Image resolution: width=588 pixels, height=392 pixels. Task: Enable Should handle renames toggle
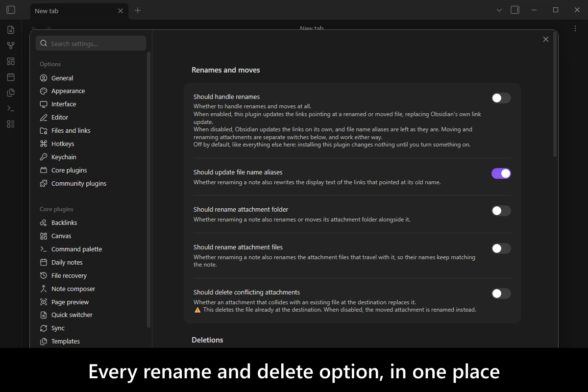tap(501, 98)
